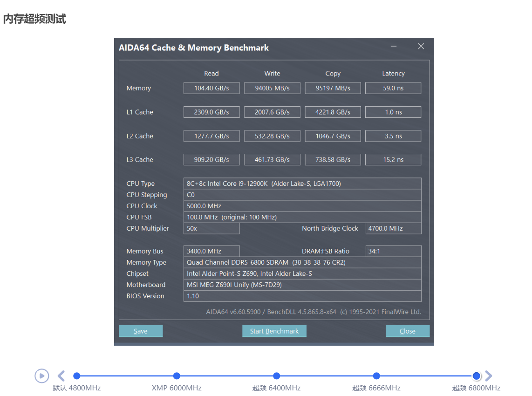Click the CPU Clock value 5000.0 MHz
This screenshot has width=532, height=396.
point(302,206)
